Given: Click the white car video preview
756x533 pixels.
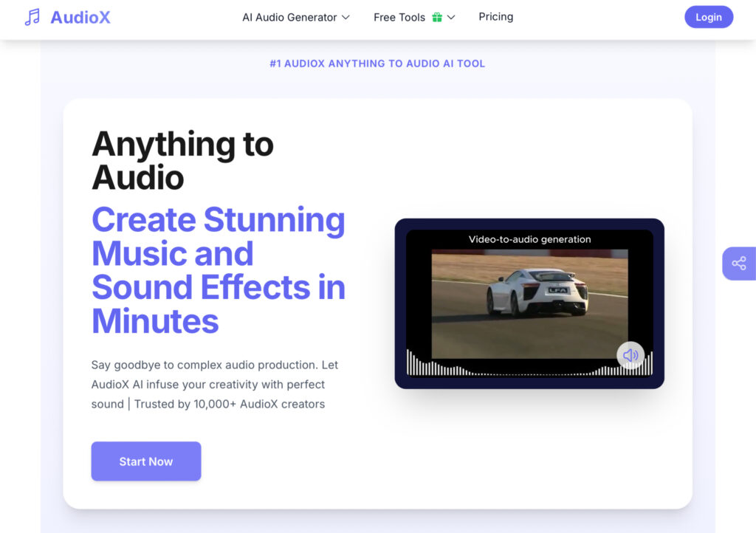Looking at the screenshot, I should click(x=529, y=303).
